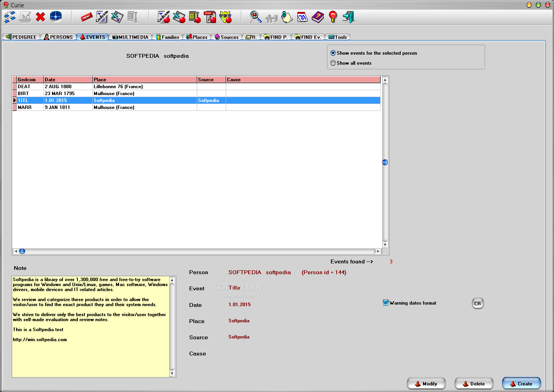Switch to the FIND P. tab
Image resolution: width=554 pixels, height=392 pixels.
click(276, 37)
